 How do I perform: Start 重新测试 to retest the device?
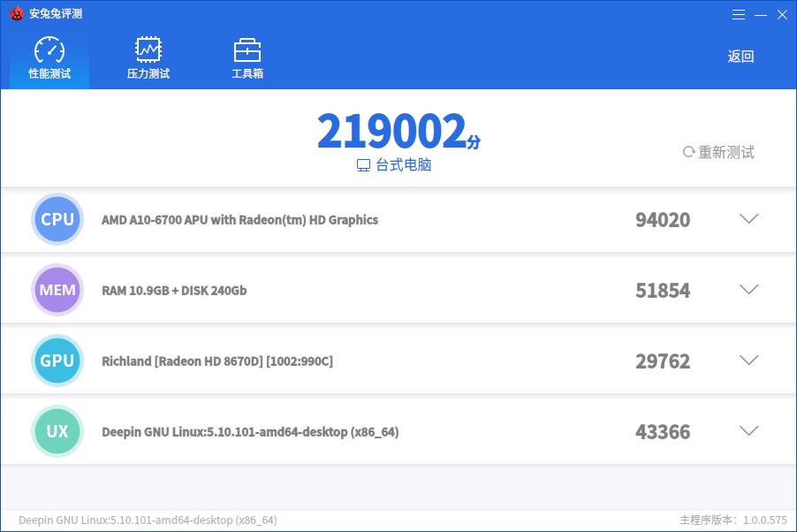coord(719,152)
